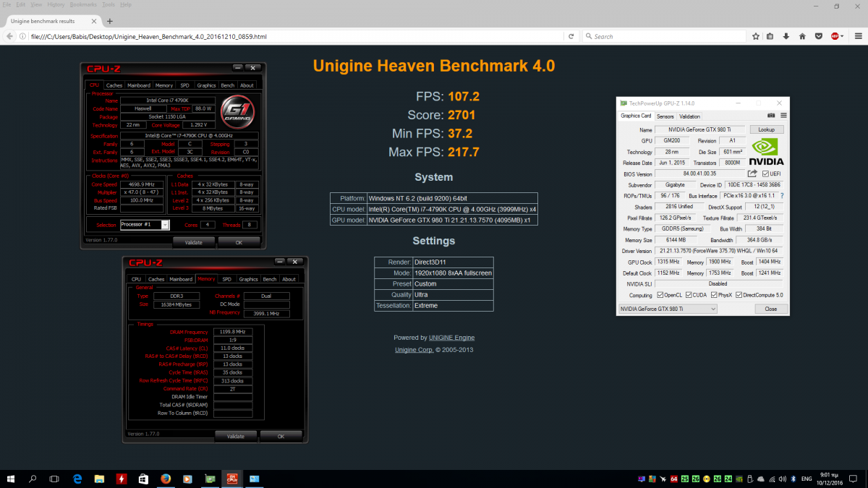Open the Mainboard tab in top CPU-Z
868x488 pixels.
click(x=139, y=85)
